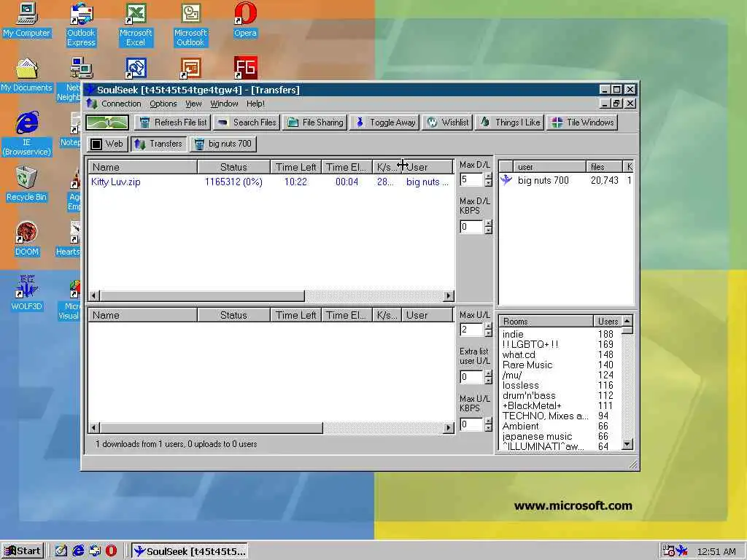Open the Recycle Bin
747x560 pixels.
point(26,184)
